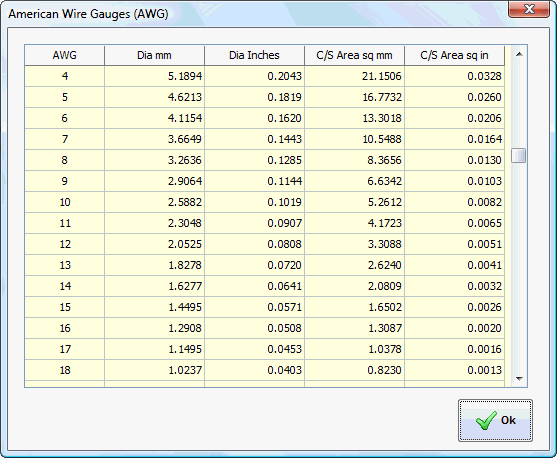Select AWG cell 12
The image size is (557, 458).
coord(65,244)
